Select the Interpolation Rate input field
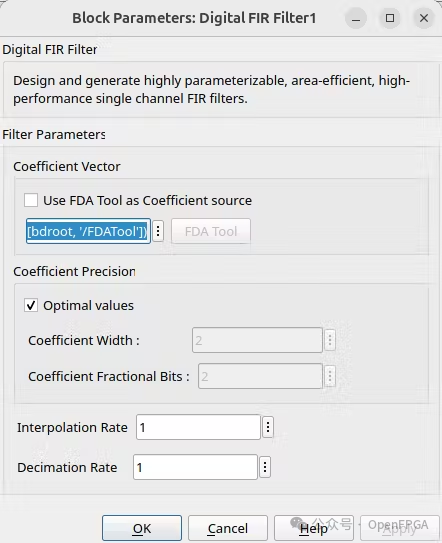 click(198, 427)
